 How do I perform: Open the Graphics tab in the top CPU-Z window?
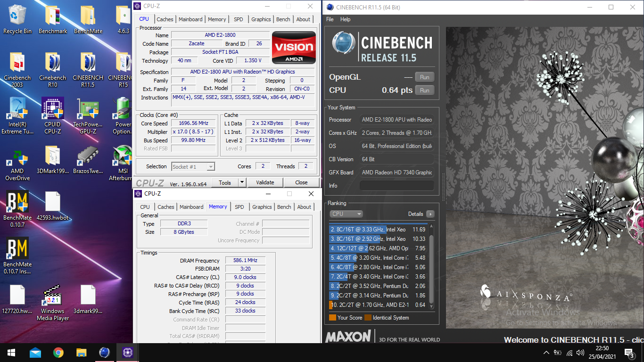(261, 19)
